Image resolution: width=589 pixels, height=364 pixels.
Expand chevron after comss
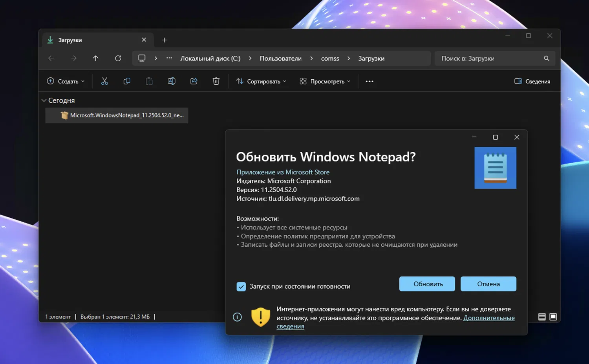pyautogui.click(x=349, y=58)
